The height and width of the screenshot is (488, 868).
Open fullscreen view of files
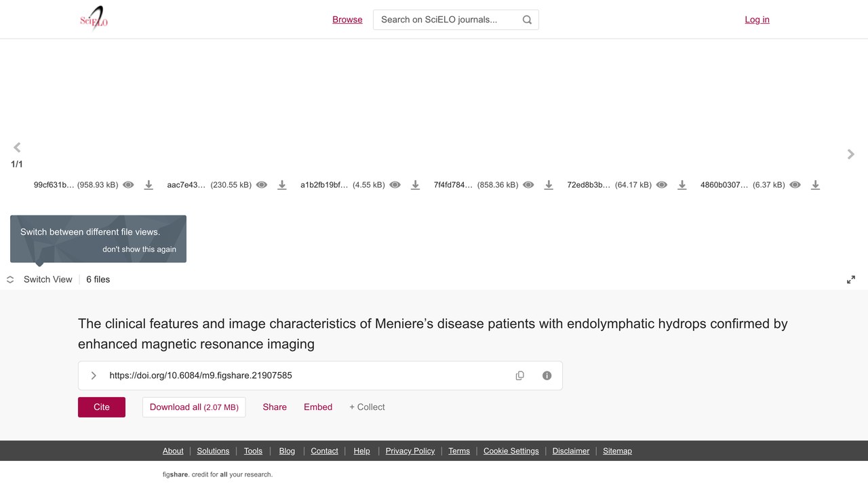coord(851,279)
